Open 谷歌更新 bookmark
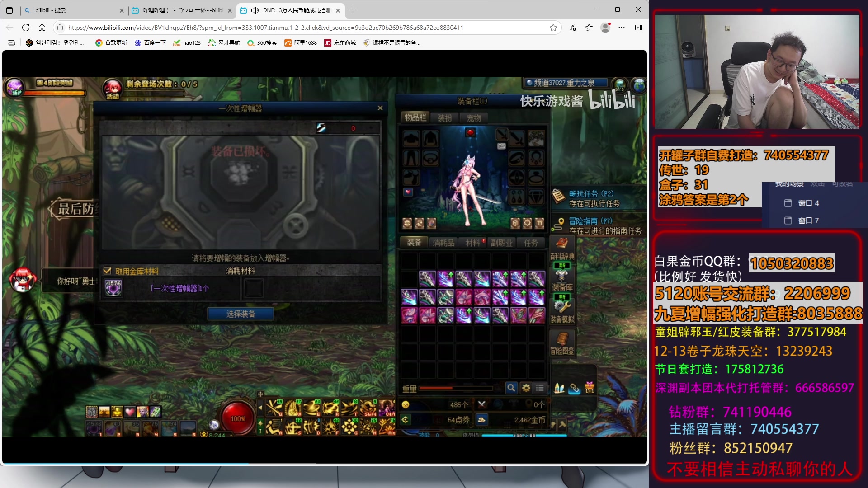This screenshot has height=488, width=868. (111, 43)
